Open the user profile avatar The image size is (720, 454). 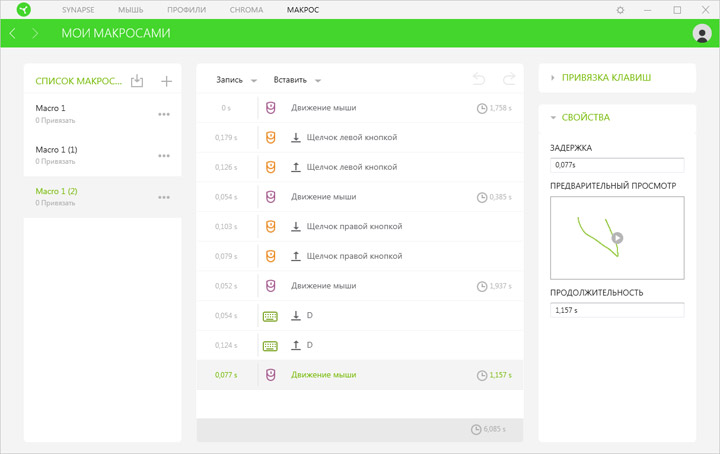pyautogui.click(x=702, y=33)
